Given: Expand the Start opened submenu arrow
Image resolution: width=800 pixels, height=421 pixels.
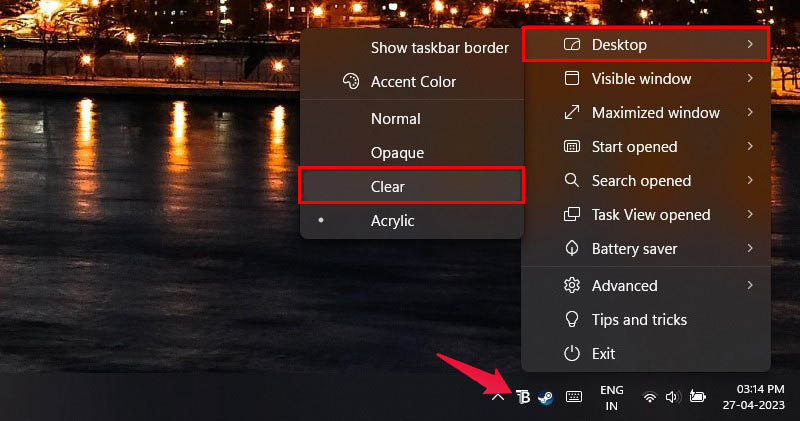Looking at the screenshot, I should (750, 146).
